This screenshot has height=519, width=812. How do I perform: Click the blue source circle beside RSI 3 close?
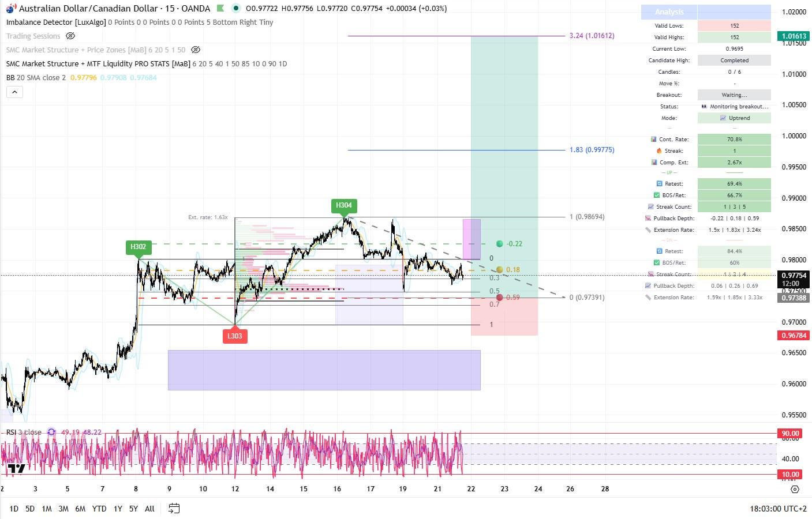pyautogui.click(x=51, y=432)
